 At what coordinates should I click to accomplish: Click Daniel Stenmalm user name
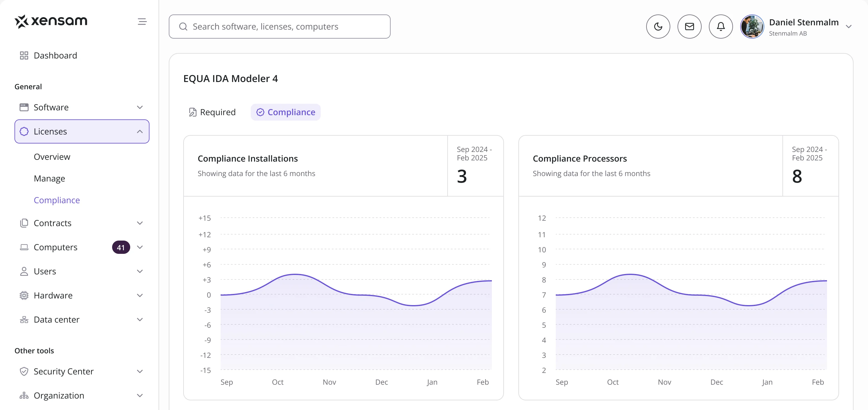tap(804, 22)
